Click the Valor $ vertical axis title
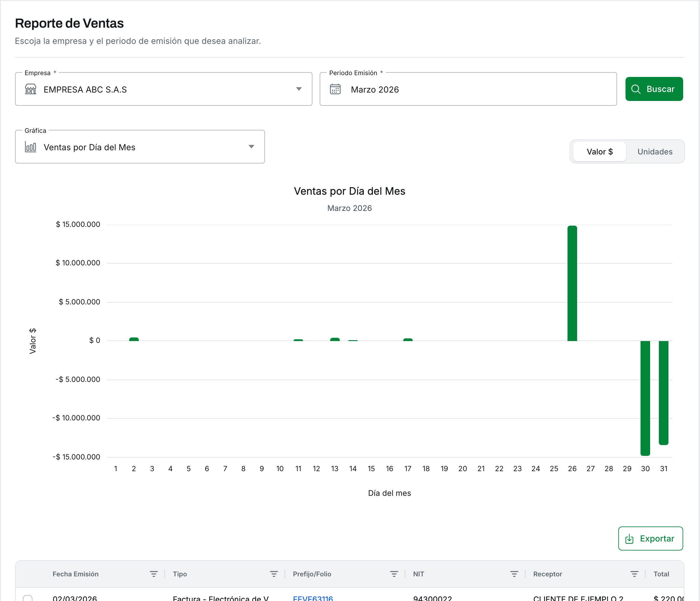700x601 pixels. tap(32, 341)
